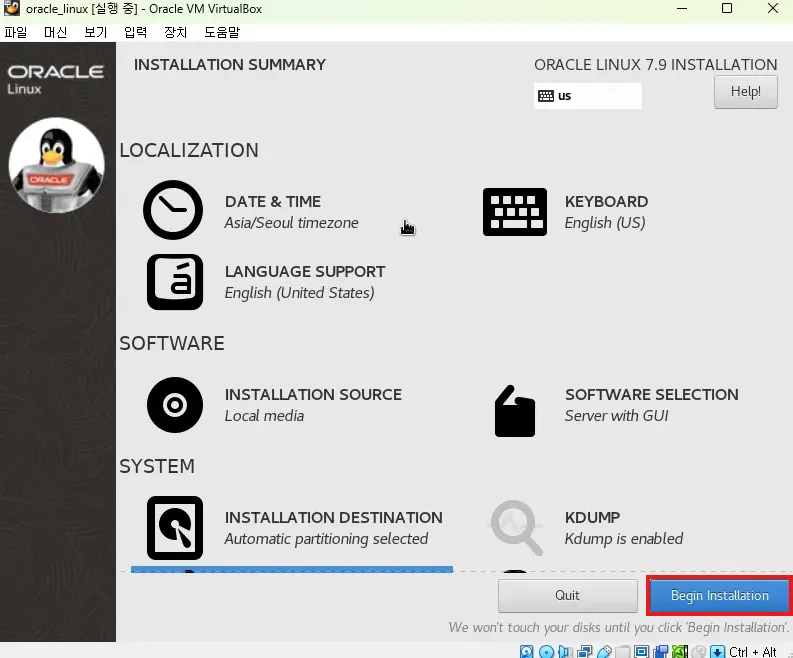Click the audio status bar icon
The width and height of the screenshot is (793, 658).
tap(565, 651)
